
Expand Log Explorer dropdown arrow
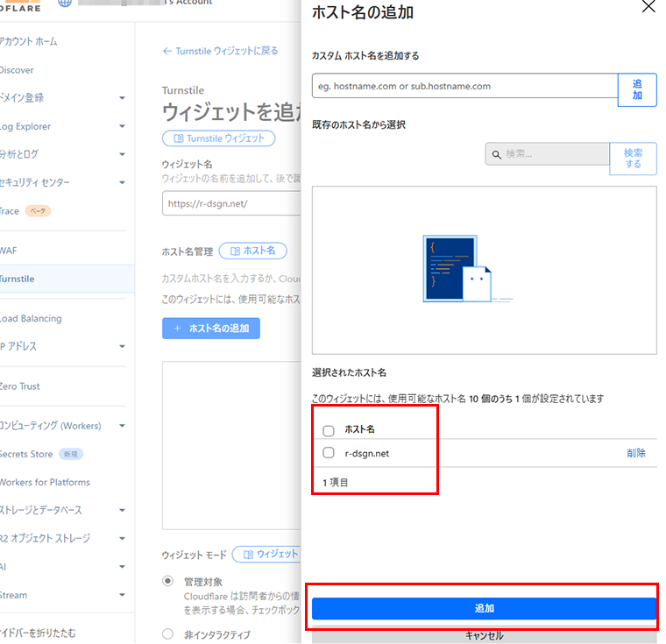pyautogui.click(x=122, y=126)
